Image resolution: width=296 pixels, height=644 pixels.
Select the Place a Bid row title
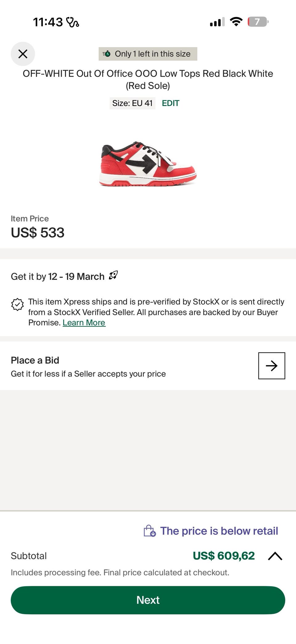coord(35,360)
